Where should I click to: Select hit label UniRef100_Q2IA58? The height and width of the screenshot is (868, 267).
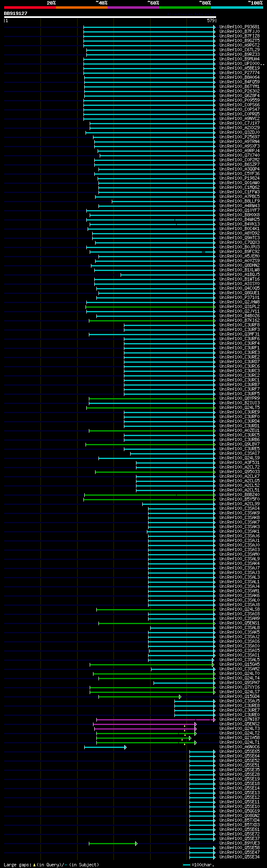239,738
